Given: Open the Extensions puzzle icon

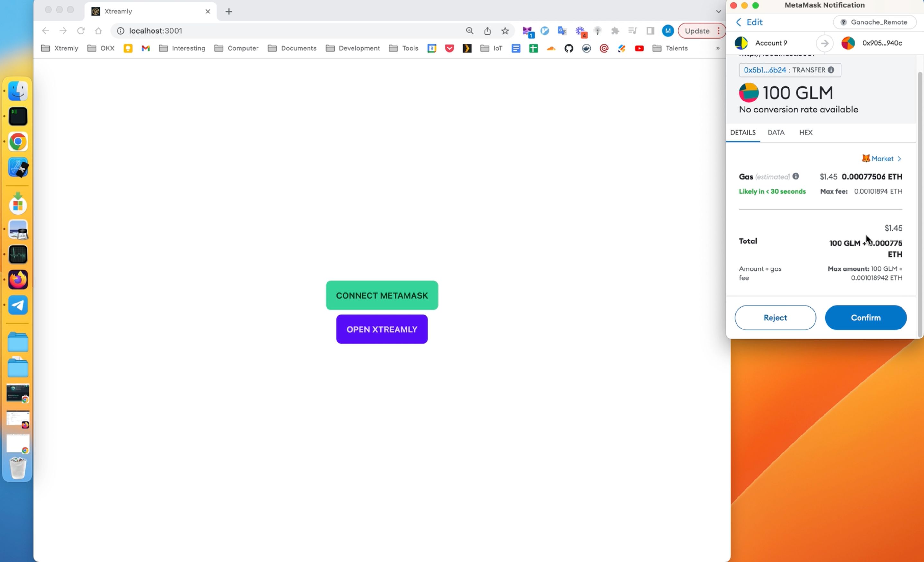Looking at the screenshot, I should pos(615,31).
